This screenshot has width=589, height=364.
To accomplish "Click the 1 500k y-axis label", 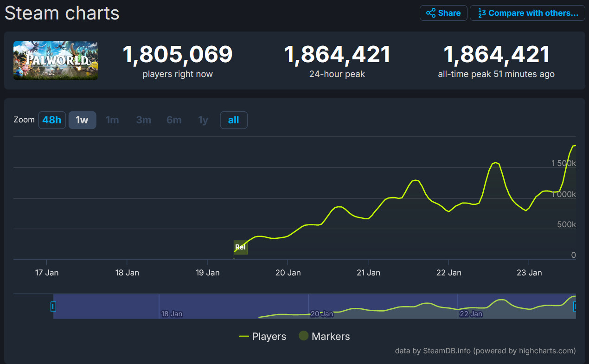I will (x=563, y=163).
